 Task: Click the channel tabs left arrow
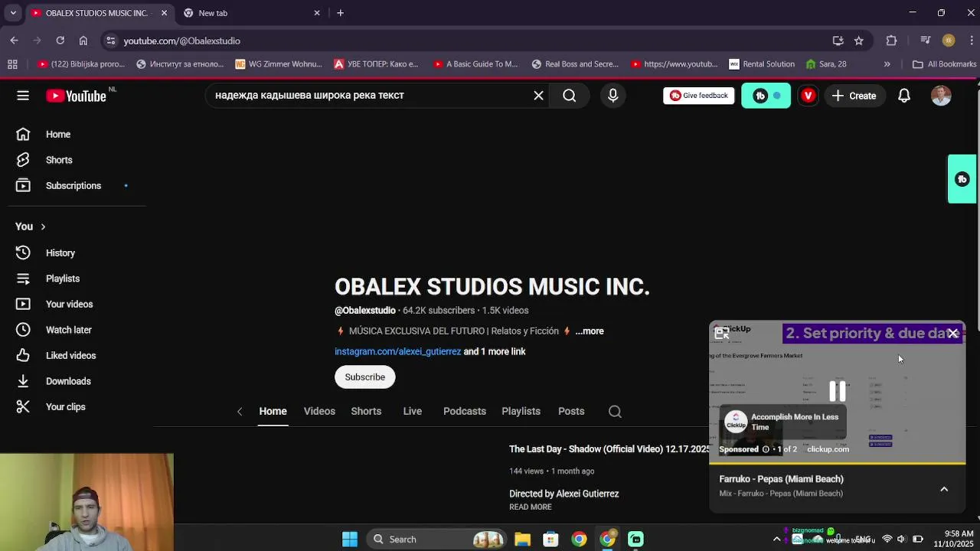tap(240, 412)
